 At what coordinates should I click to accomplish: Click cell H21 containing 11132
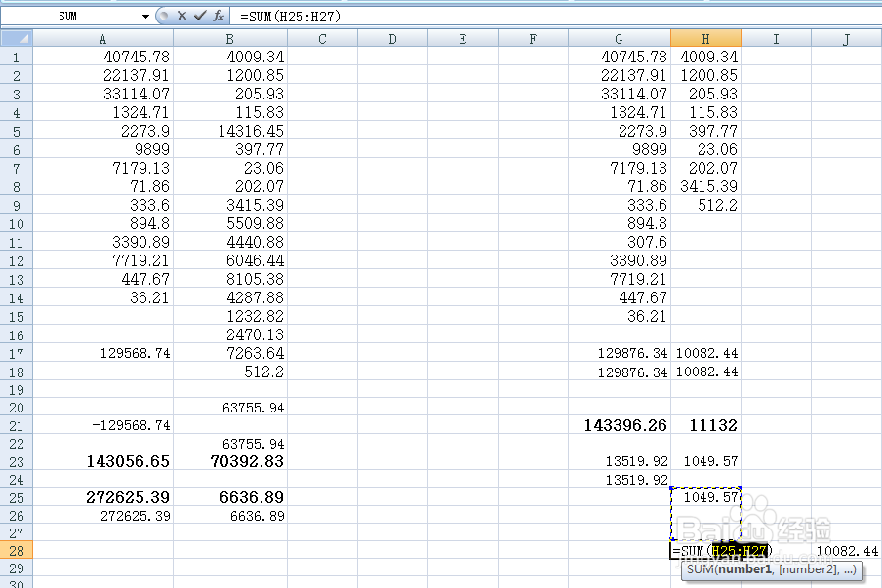[x=706, y=425]
